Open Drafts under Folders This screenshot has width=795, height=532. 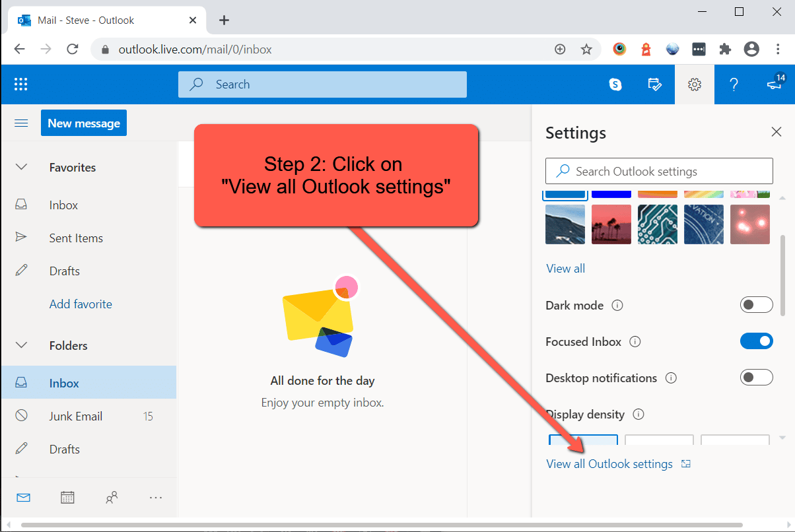point(88,449)
